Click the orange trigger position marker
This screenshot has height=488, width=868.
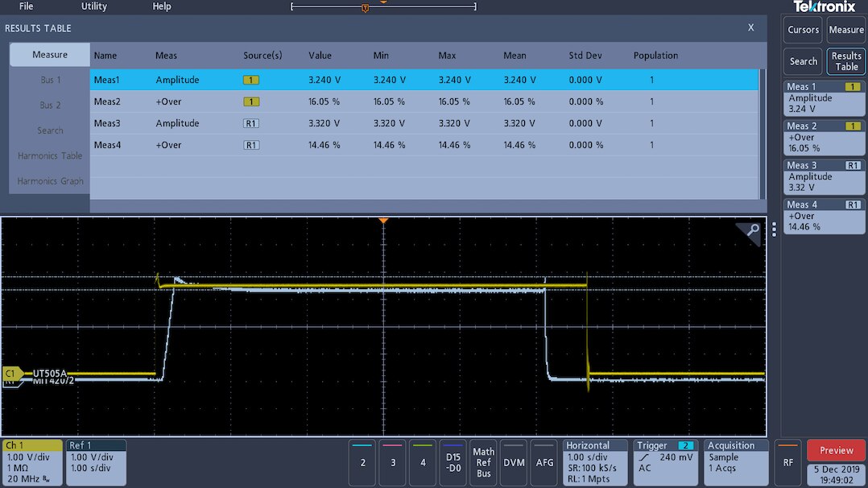tap(383, 220)
